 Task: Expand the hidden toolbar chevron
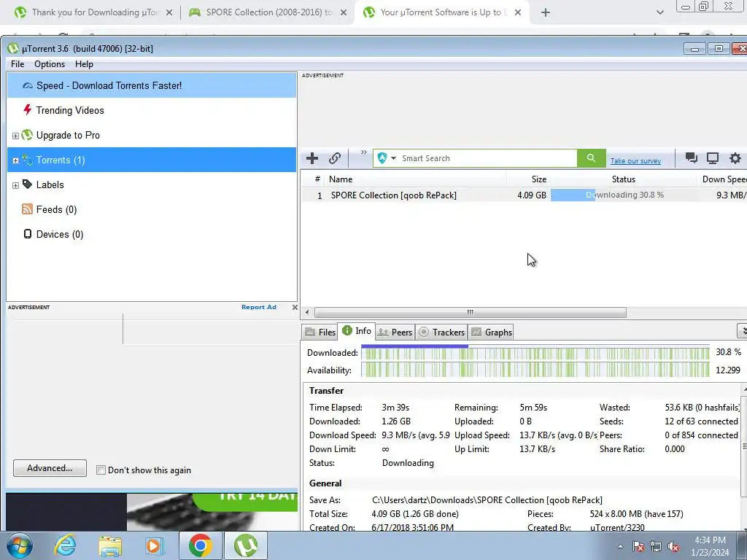coord(363,152)
